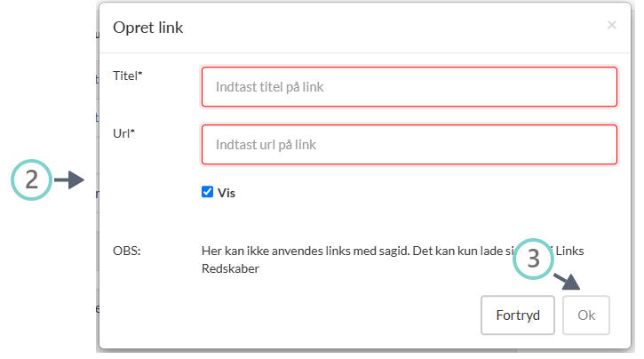The width and height of the screenshot is (644, 359).
Task: Click the Vis label text
Action: 227,192
